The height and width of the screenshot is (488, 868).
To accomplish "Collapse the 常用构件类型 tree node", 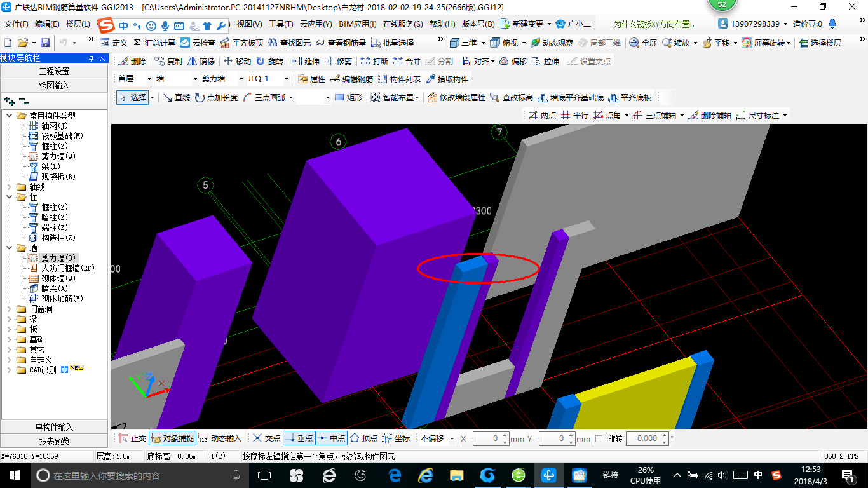I will (x=9, y=116).
